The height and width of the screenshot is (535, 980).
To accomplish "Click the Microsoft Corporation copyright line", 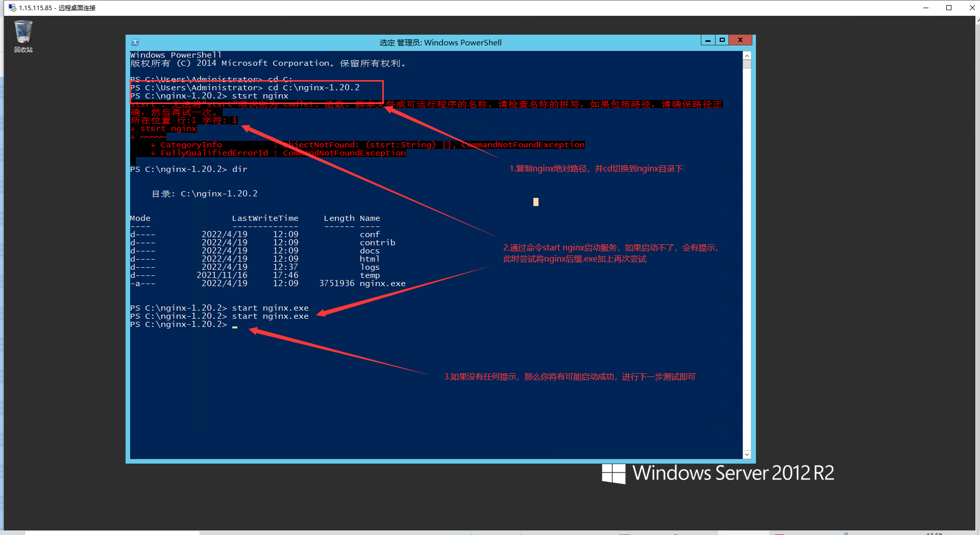I will point(268,63).
